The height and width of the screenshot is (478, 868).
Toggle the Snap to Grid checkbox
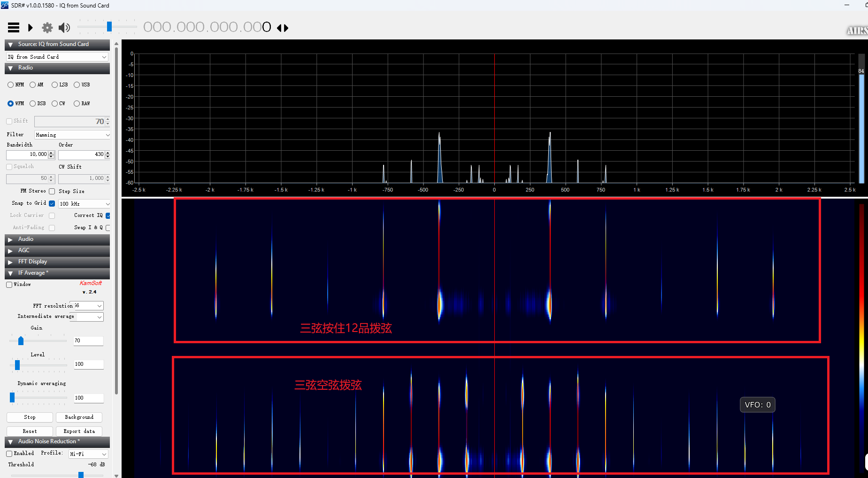(x=52, y=203)
